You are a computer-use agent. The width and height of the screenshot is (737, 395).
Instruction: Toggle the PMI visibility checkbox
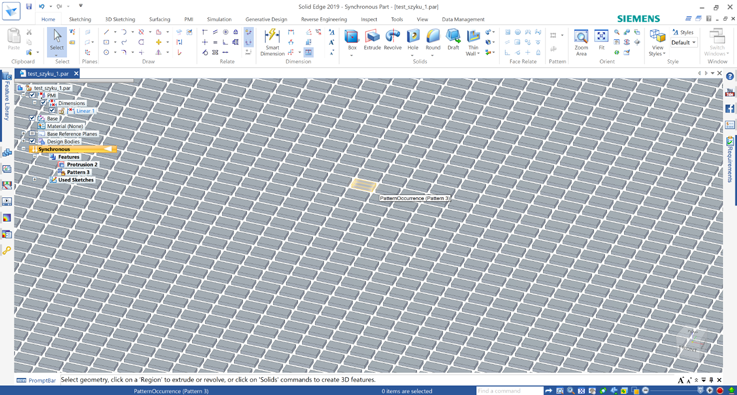click(x=32, y=95)
